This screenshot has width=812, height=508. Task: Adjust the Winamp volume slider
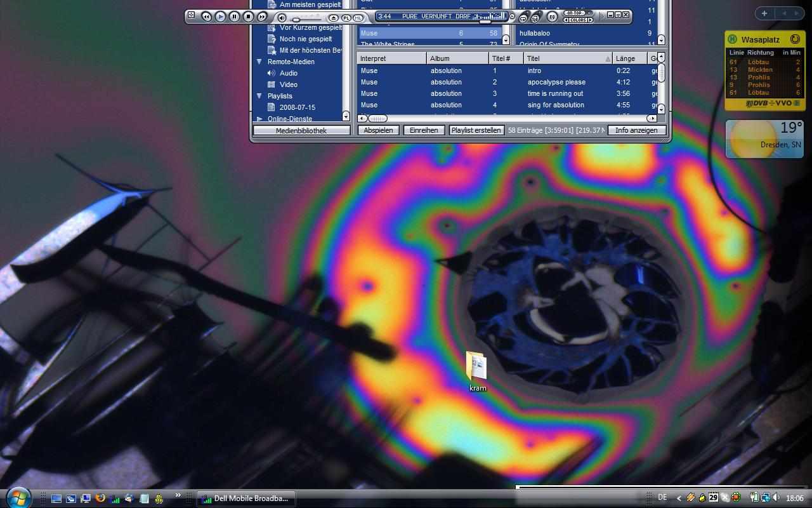296,20
